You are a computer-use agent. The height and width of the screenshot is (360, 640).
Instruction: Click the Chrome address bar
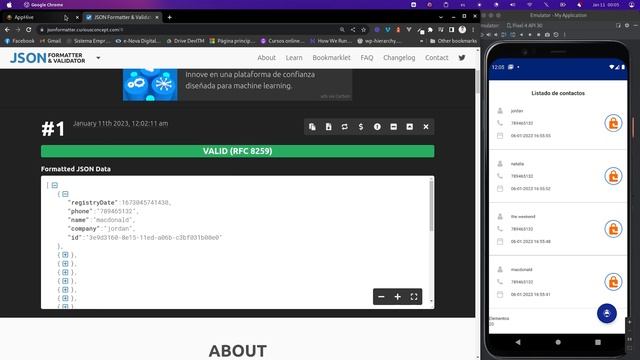coord(188,29)
